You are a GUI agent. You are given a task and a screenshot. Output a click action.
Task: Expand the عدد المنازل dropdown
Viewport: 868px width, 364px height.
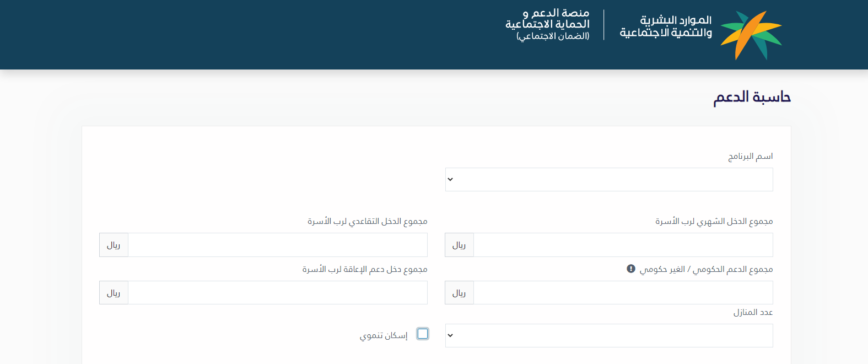point(609,335)
